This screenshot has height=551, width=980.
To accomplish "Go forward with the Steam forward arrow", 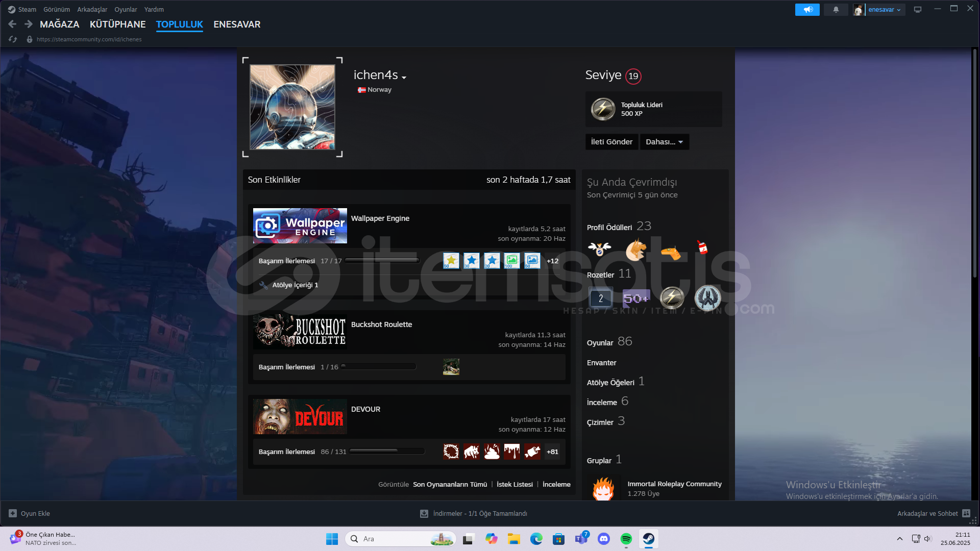I will coord(29,24).
